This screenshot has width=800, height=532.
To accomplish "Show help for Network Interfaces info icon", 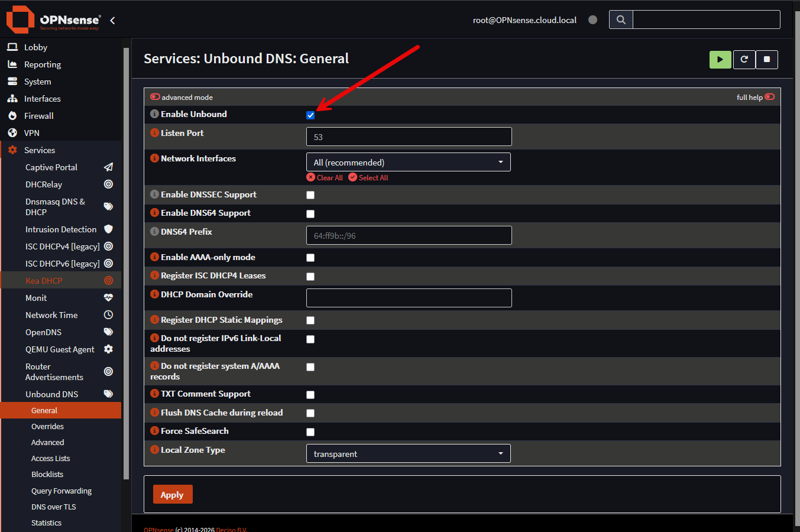I will pyautogui.click(x=154, y=158).
